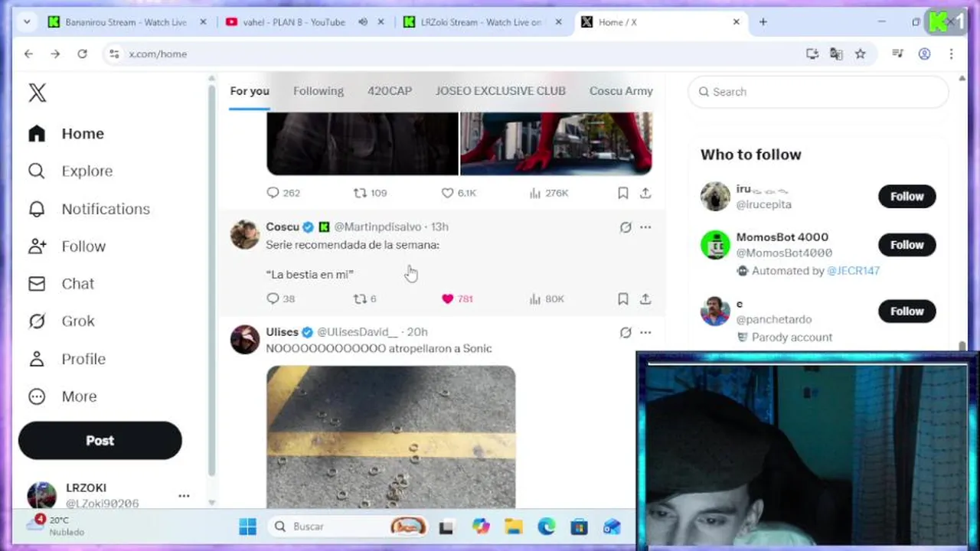
Task: Open Grok in the sidebar
Action: click(x=61, y=321)
